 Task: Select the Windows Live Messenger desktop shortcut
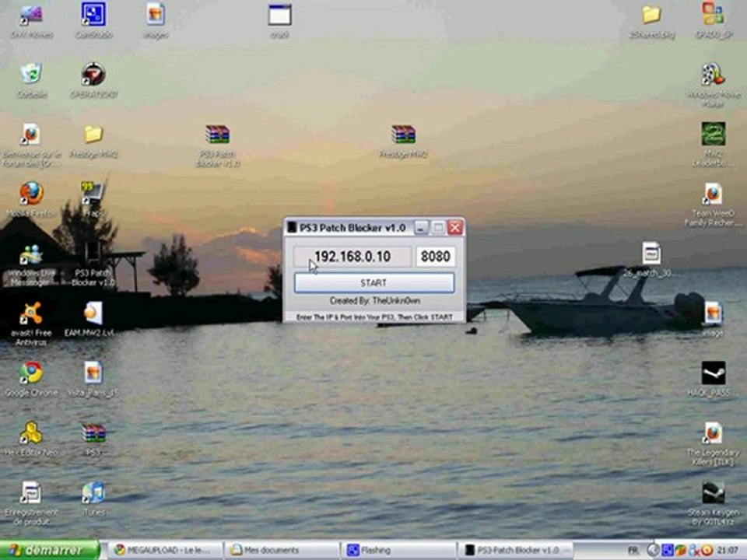pos(31,264)
